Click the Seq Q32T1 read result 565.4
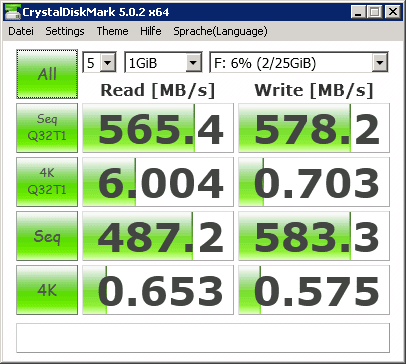Screen dimensions: 406x364 pyautogui.click(x=158, y=128)
